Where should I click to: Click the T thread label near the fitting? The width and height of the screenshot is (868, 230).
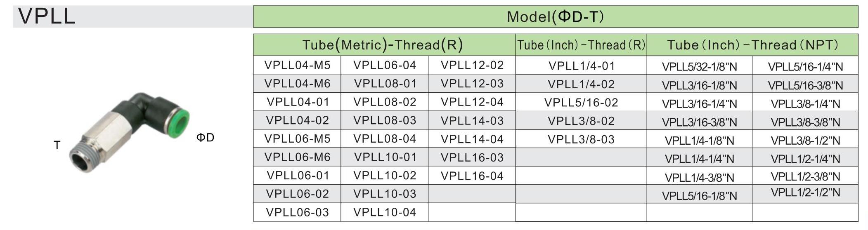click(x=57, y=145)
